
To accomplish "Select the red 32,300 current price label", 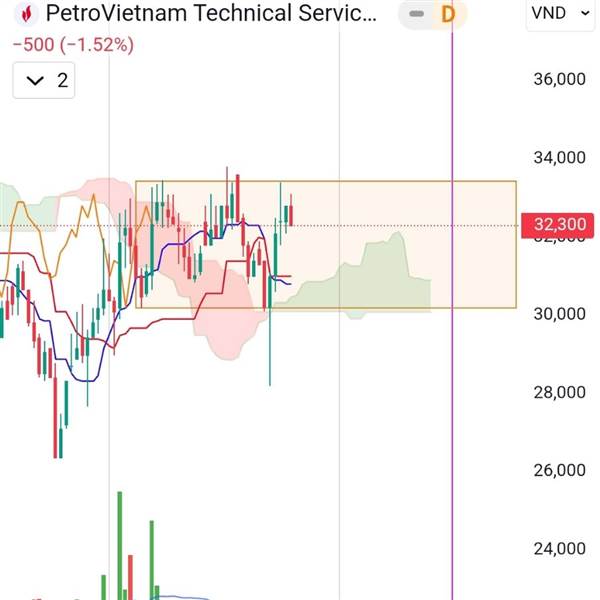I will 559,225.
